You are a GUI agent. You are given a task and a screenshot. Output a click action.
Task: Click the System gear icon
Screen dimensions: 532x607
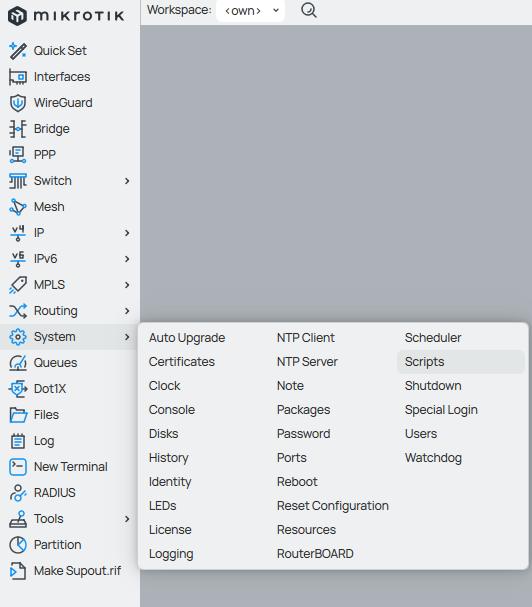pos(18,337)
